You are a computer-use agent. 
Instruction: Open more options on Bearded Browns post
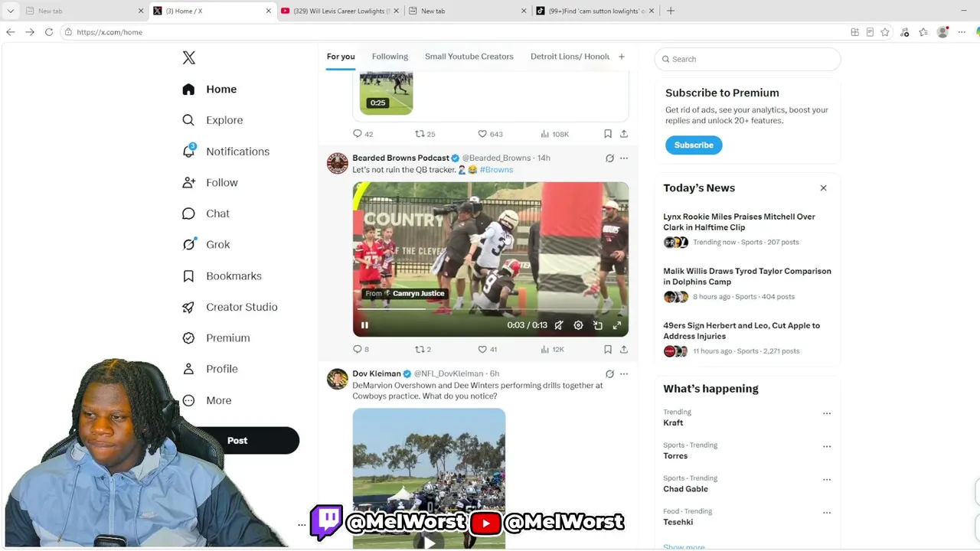point(624,158)
